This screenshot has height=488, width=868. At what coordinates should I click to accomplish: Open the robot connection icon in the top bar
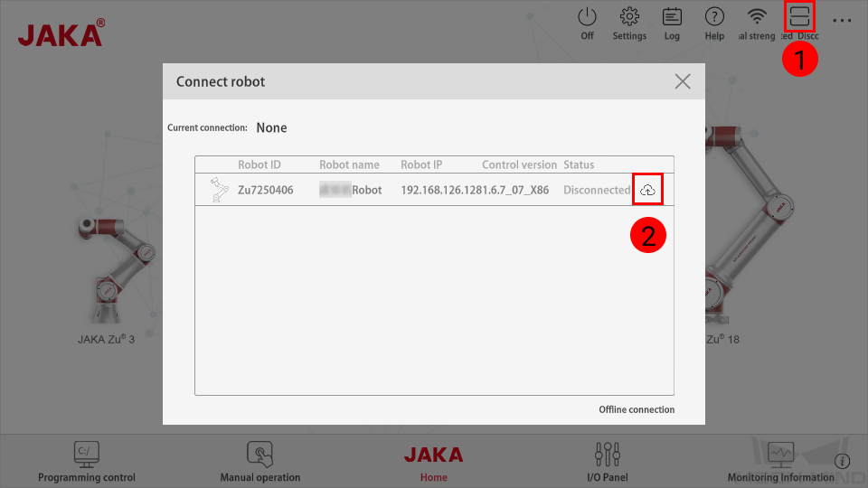tap(799, 16)
